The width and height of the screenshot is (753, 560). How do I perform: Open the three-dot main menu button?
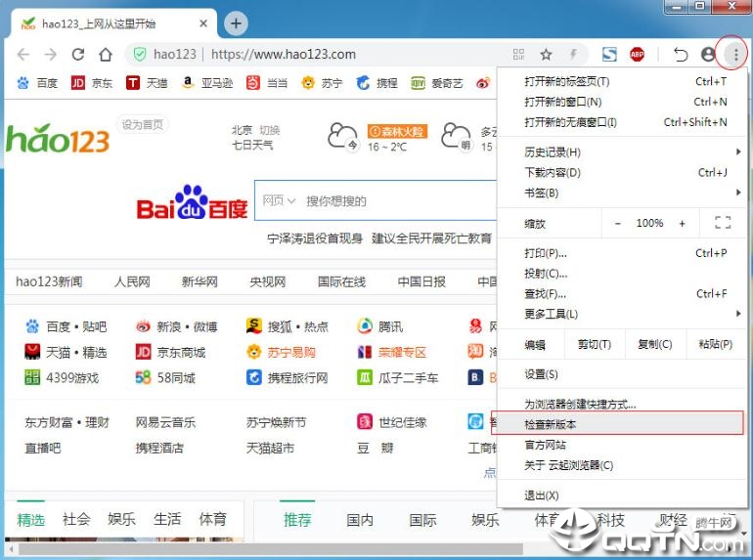point(735,54)
